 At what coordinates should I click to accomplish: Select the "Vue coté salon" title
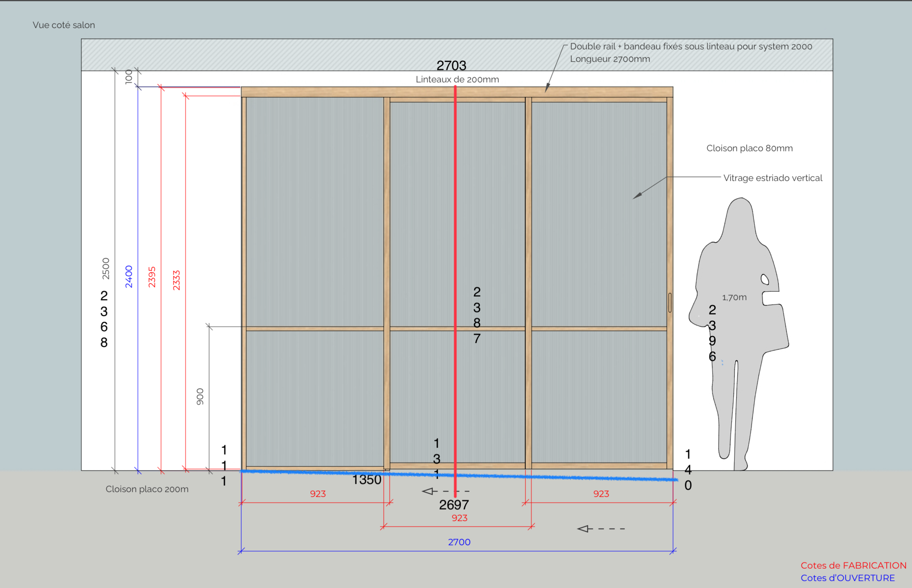(x=64, y=25)
